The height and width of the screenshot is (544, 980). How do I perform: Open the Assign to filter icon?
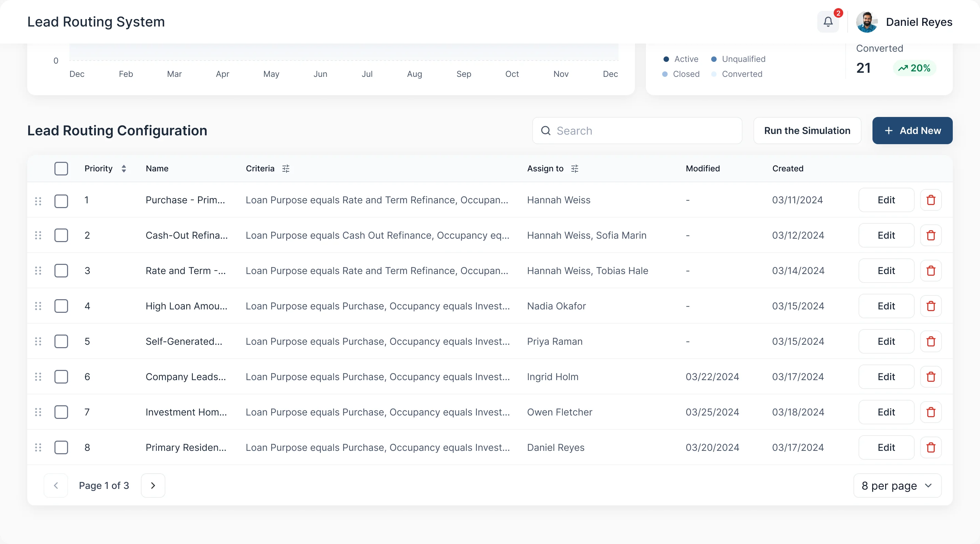[x=574, y=169]
